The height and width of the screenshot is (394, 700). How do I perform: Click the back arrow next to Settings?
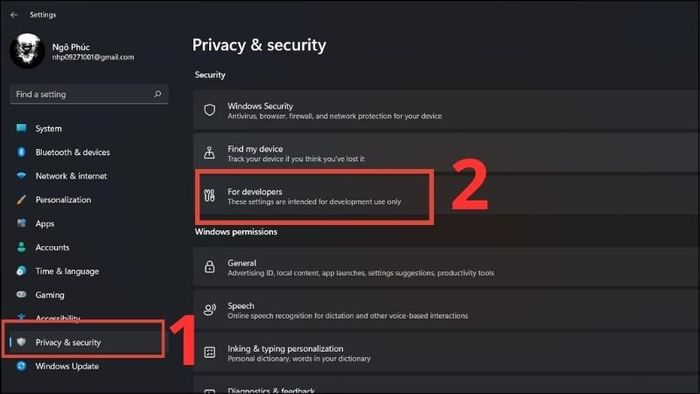tap(14, 15)
